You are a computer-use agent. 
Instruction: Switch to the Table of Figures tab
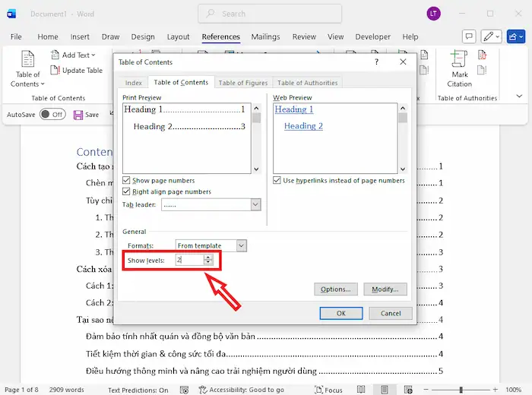[242, 83]
